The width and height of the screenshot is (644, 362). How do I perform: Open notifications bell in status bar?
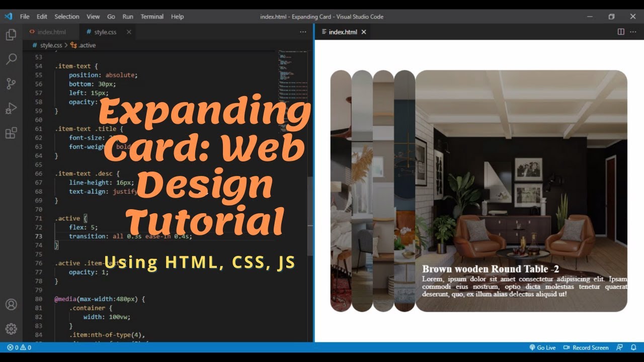pyautogui.click(x=633, y=347)
